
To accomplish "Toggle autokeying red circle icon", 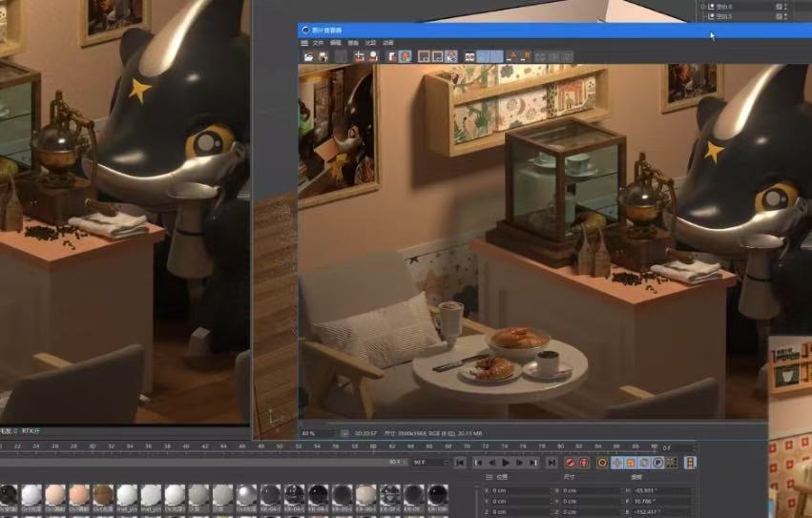I will [x=584, y=463].
